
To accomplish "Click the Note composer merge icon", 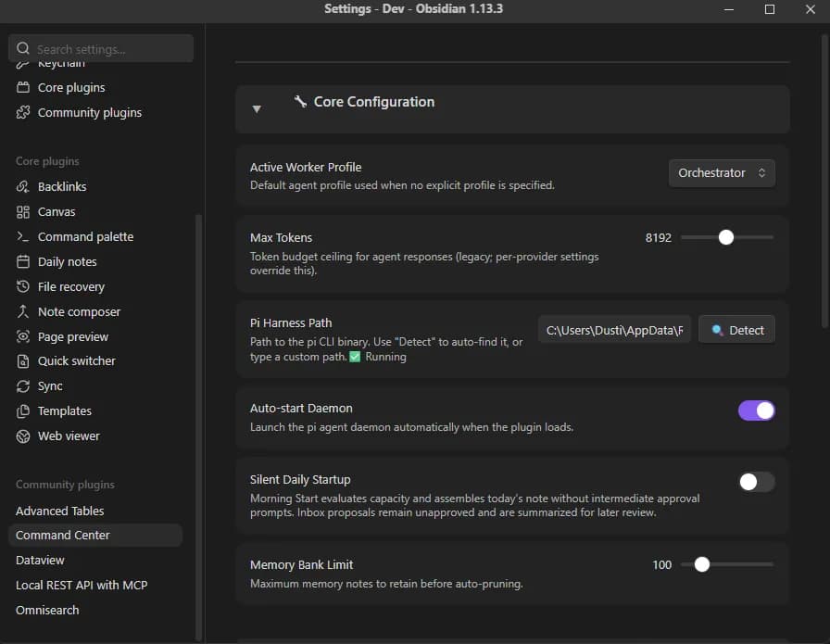I will click(x=23, y=311).
